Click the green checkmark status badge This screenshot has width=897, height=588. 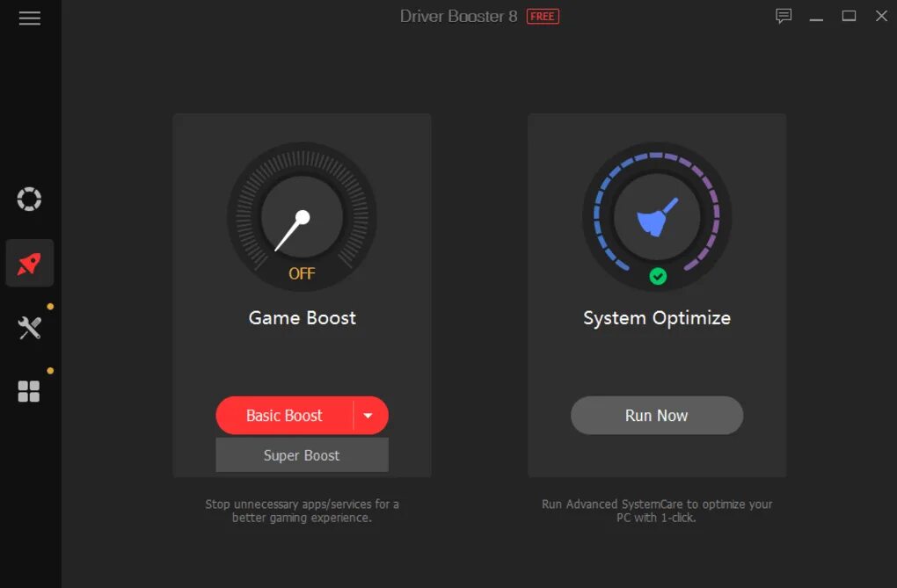tap(658, 277)
